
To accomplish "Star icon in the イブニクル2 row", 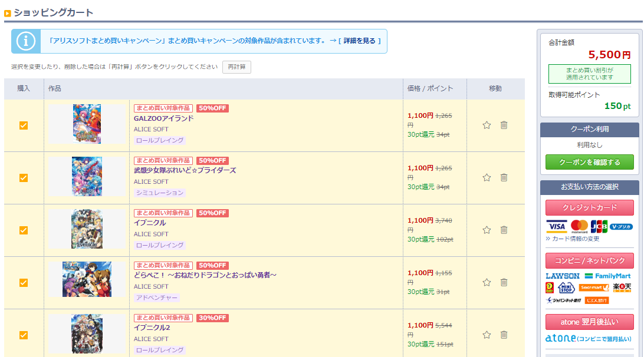I will 487,335.
